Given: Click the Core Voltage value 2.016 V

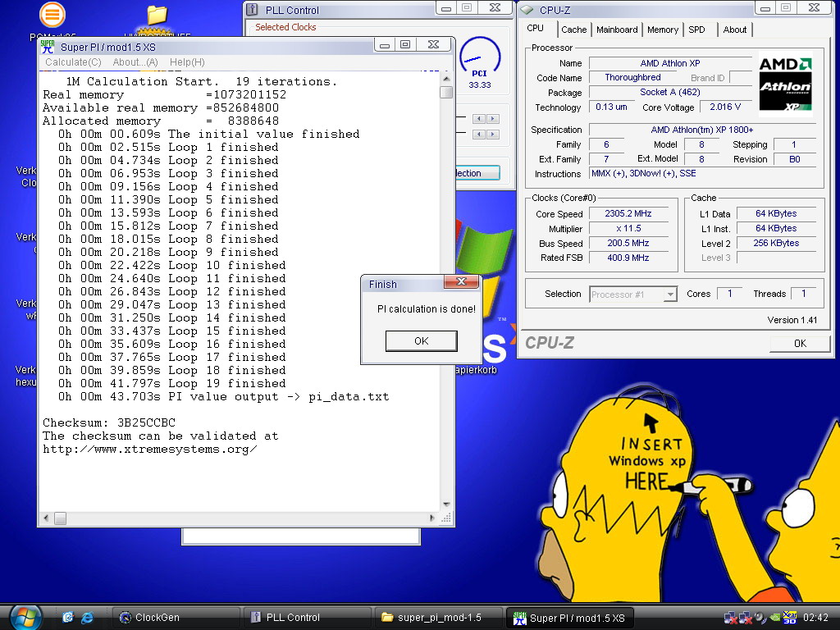Looking at the screenshot, I should [725, 107].
